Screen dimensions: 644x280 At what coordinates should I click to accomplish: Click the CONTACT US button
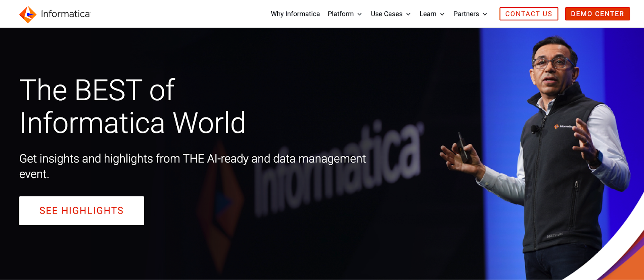[529, 14]
